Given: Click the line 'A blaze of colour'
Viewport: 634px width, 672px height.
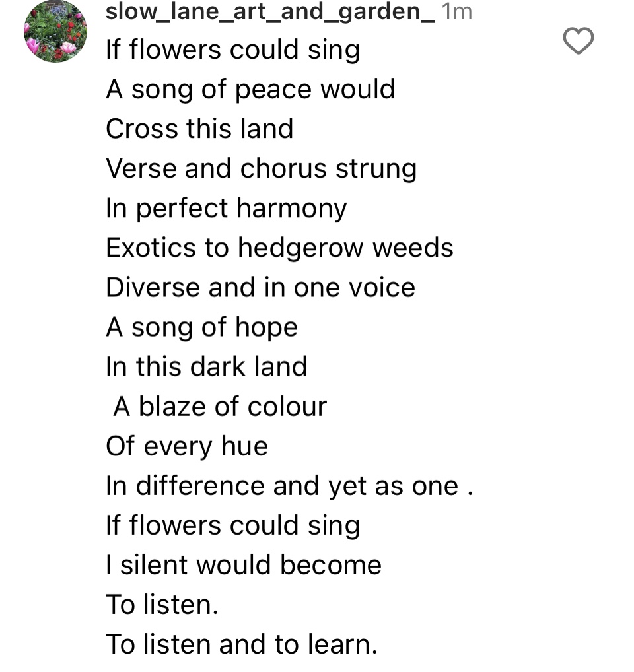Looking at the screenshot, I should [219, 407].
